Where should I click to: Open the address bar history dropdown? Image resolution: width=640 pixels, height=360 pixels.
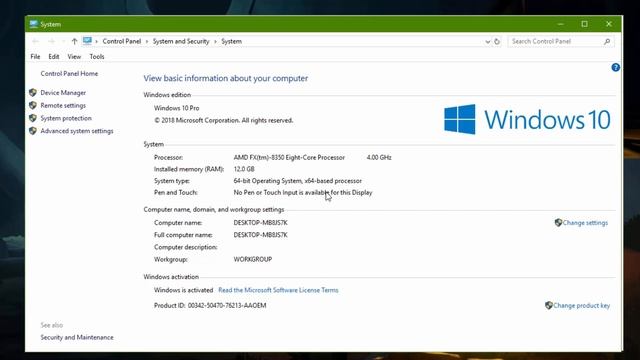point(487,42)
